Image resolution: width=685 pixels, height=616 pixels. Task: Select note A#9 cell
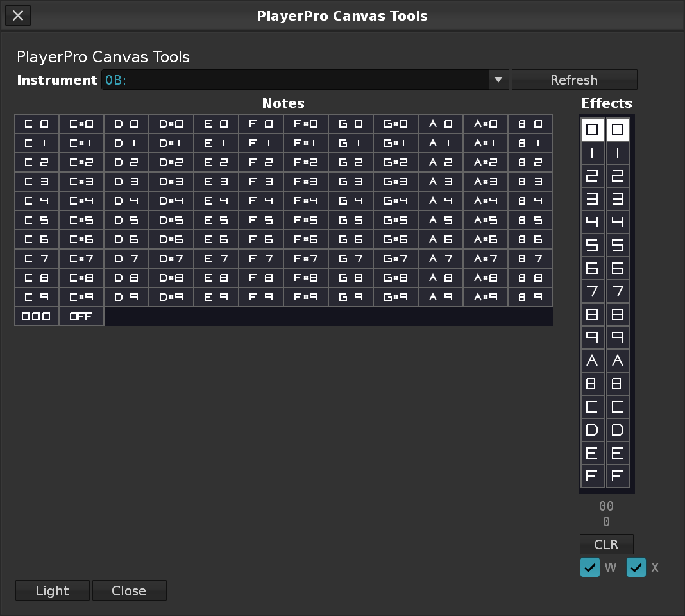(x=486, y=297)
